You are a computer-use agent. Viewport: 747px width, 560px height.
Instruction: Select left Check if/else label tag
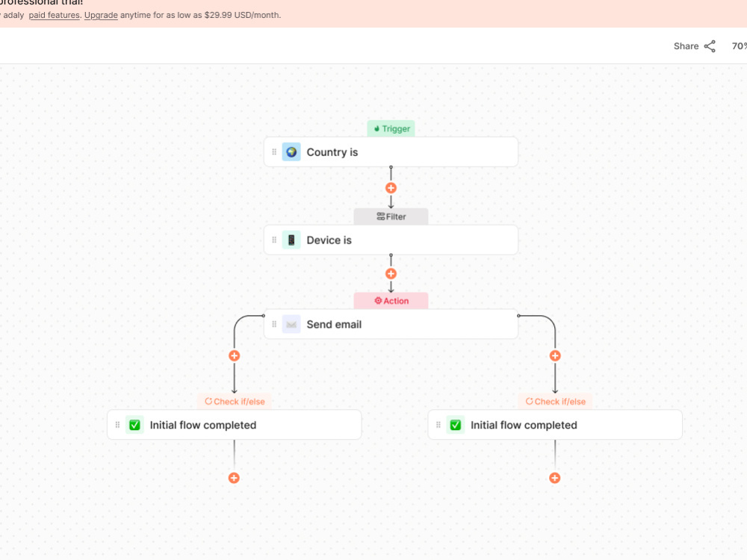click(235, 402)
